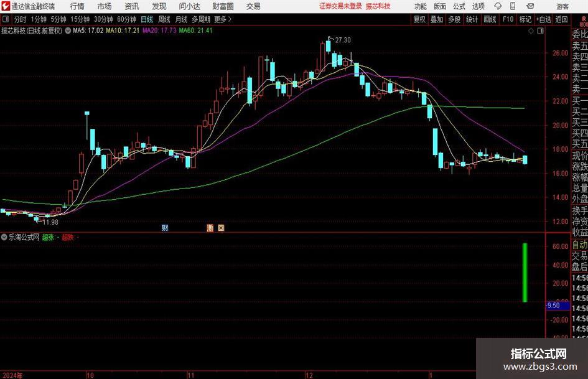
Task: Open the 资讯 menu
Action: 132,6
